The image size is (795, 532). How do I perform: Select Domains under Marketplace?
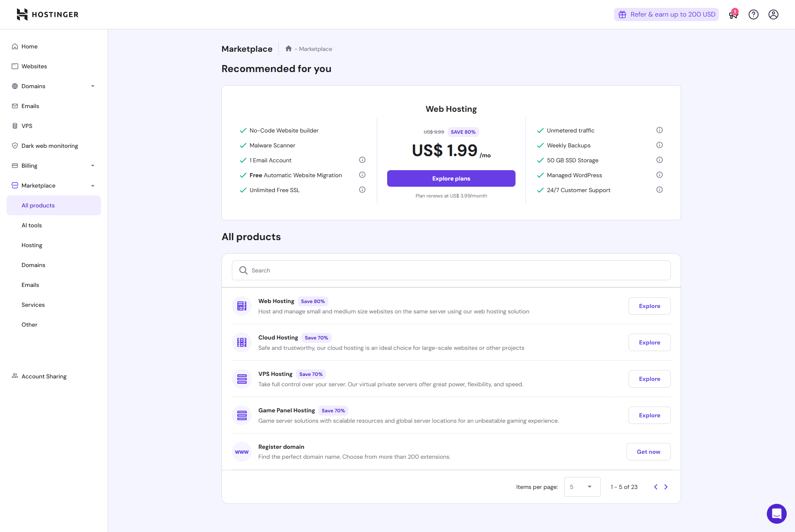[54, 265]
